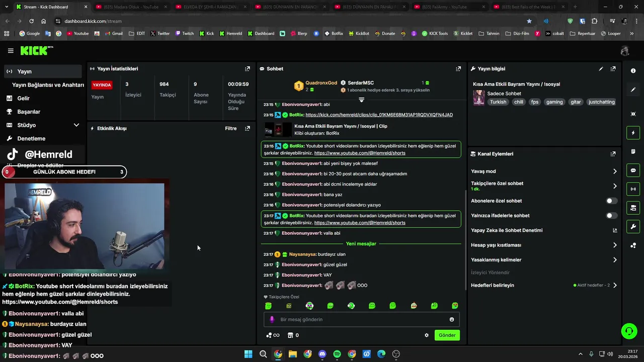Open Spotify from the taskbar
Viewport: 644px width, 362px height.
point(337,354)
